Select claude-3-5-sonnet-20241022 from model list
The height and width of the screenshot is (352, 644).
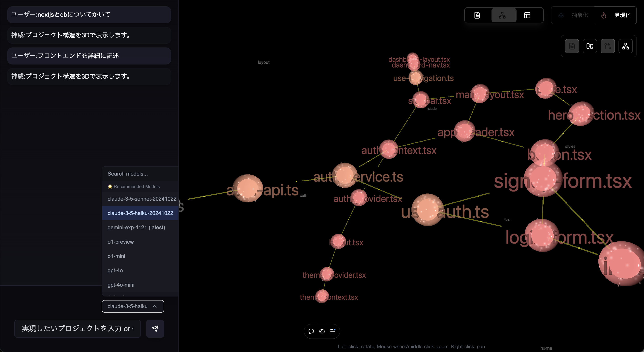142,199
